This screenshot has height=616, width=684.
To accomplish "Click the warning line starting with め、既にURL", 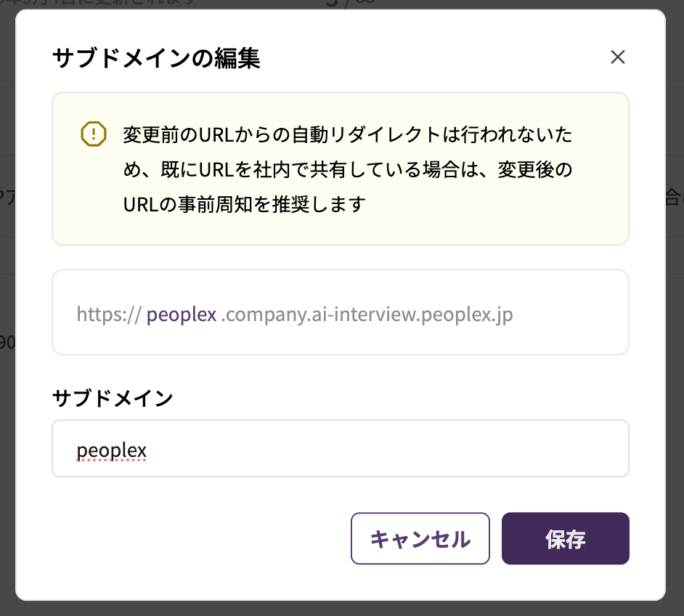I will (x=347, y=169).
